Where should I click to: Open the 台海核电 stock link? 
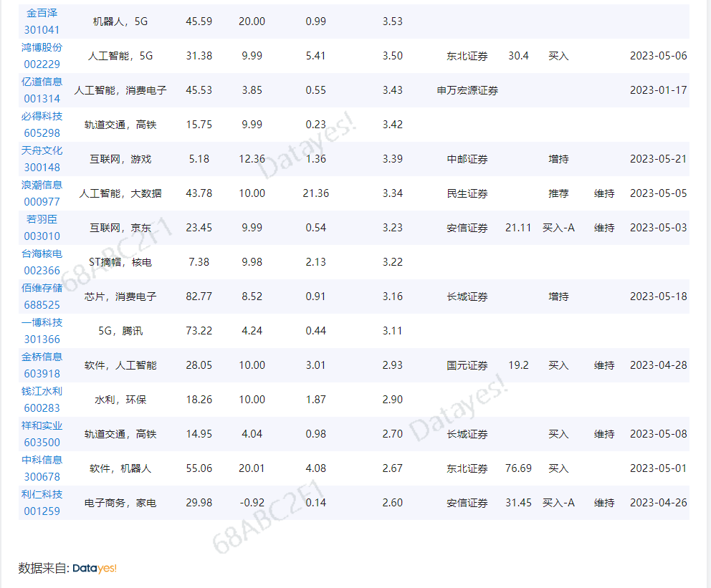42,254
